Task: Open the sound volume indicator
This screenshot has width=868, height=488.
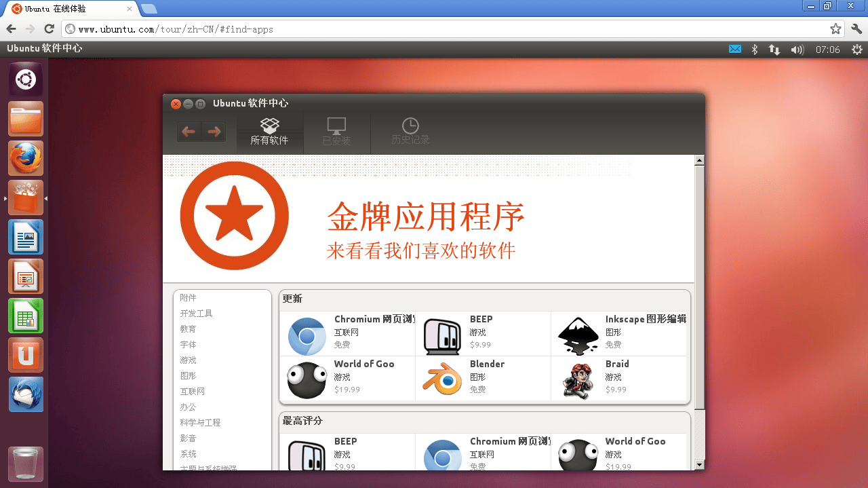Action: coord(797,50)
